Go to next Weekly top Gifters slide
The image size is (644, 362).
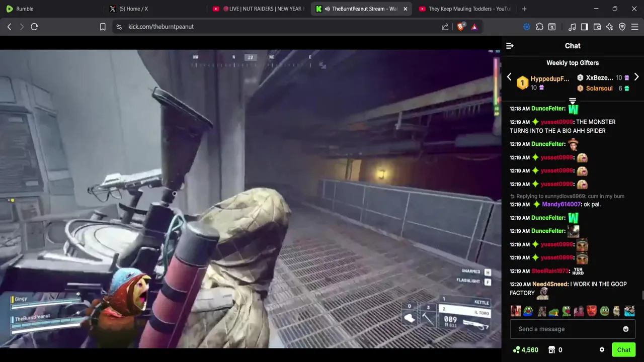(636, 77)
